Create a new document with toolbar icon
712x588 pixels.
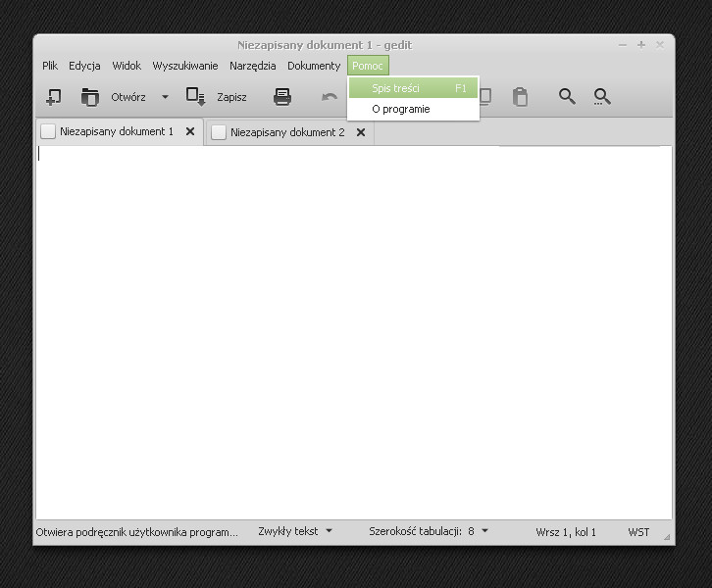point(54,97)
